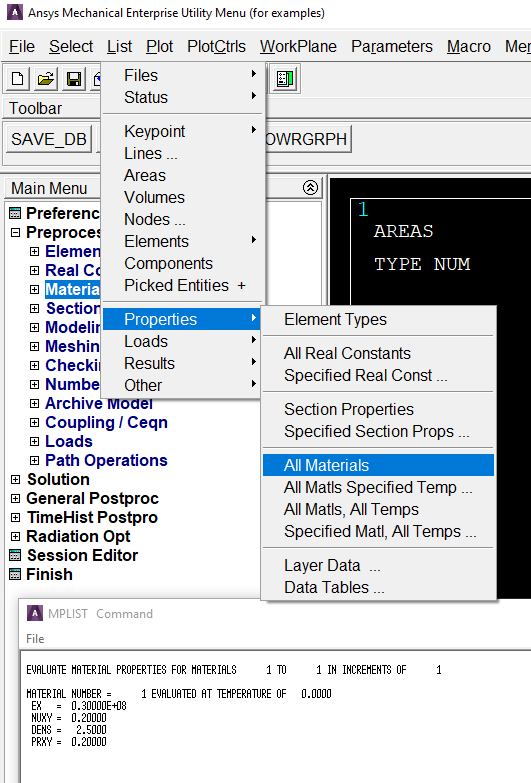Click the Ansys logo in title bar
Image resolution: width=531 pixels, height=783 pixels.
[x=14, y=12]
